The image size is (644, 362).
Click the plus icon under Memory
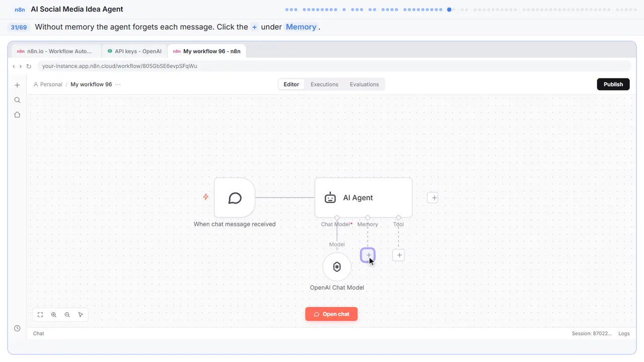click(x=368, y=255)
